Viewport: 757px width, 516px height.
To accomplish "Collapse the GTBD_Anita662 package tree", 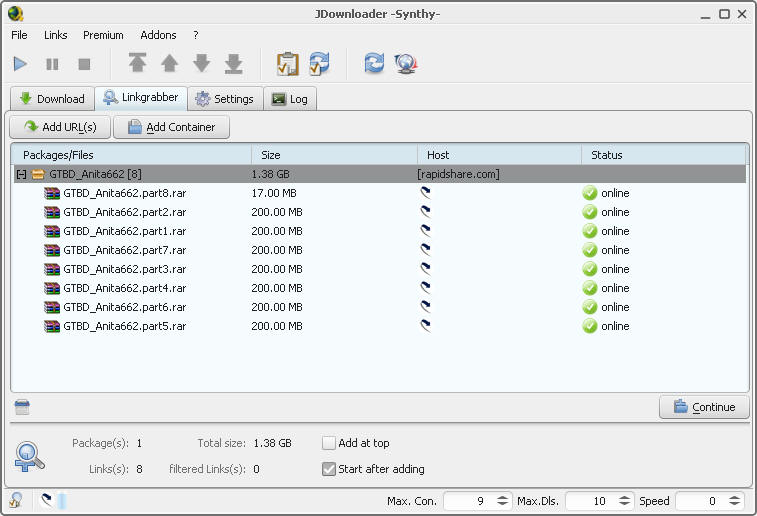I will click(21, 174).
